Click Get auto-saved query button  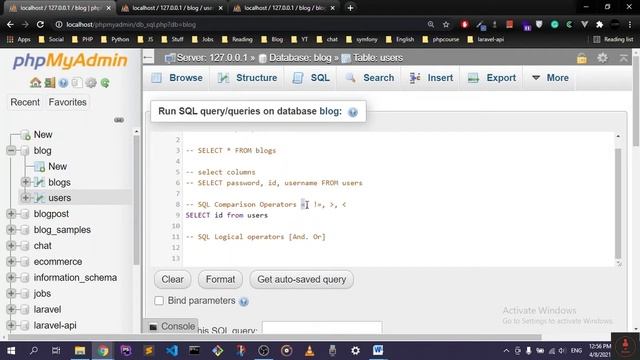302,280
